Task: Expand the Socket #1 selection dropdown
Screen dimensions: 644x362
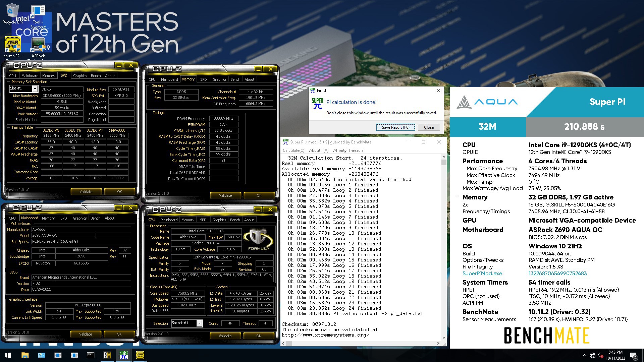Action: pyautogui.click(x=199, y=323)
